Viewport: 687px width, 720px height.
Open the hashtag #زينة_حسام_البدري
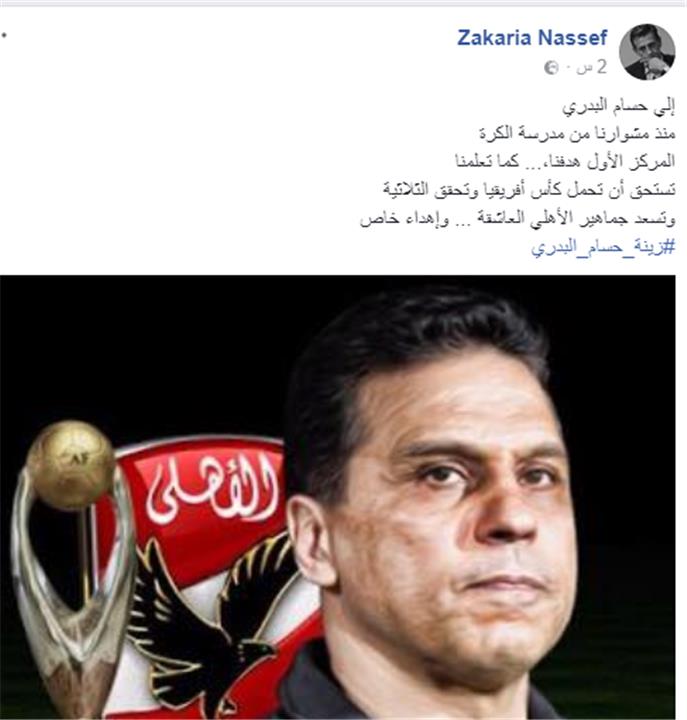point(603,248)
